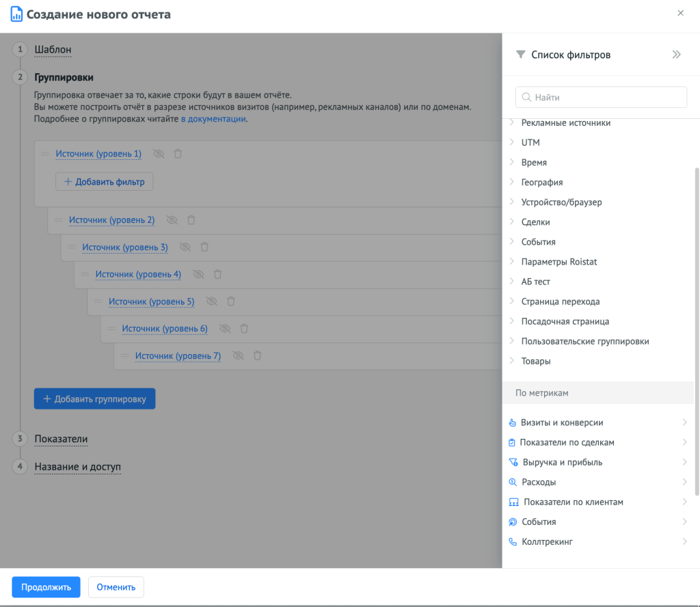Open the Источник (уровень 1) grouping link

coord(98,154)
